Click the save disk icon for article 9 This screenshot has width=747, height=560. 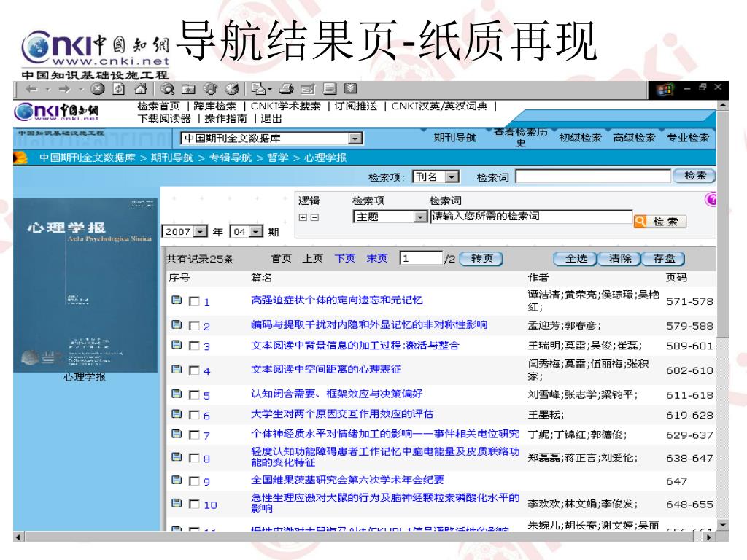point(177,480)
